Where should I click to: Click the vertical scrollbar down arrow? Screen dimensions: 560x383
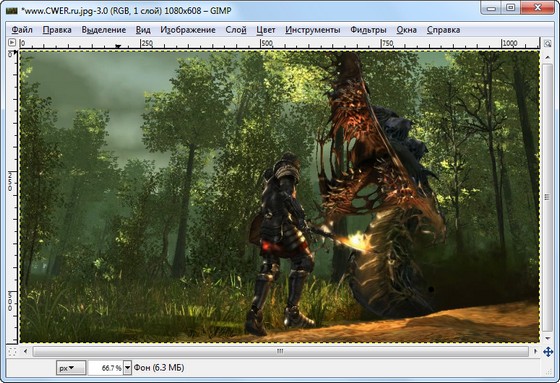548,338
